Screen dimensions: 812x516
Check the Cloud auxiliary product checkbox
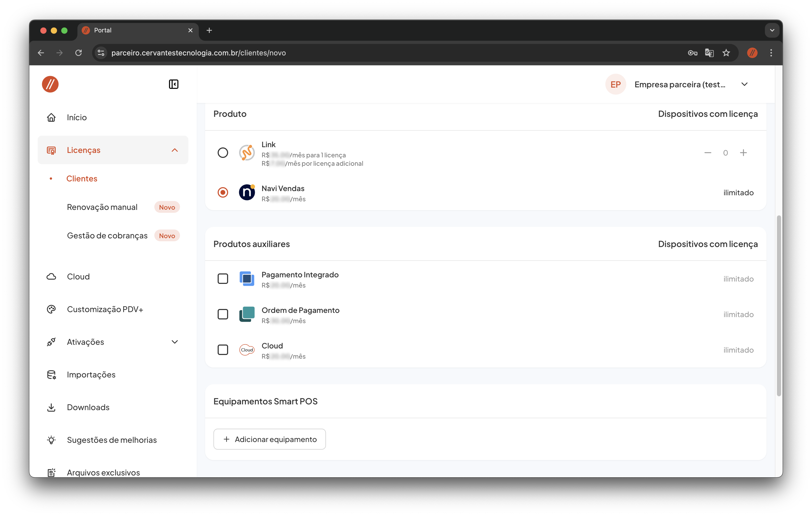[223, 350]
